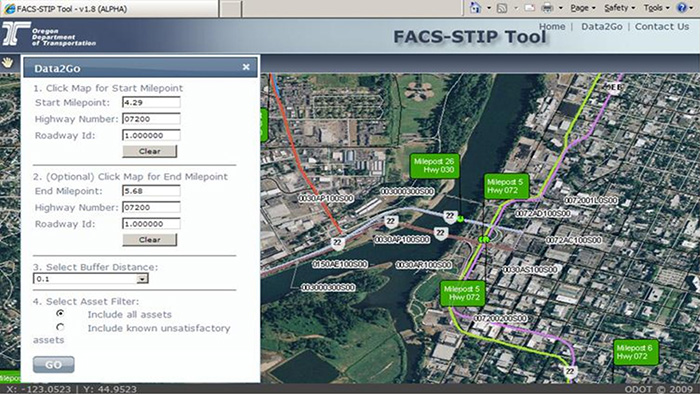Open the Print dropdown arrow
700x394 pixels.
click(x=561, y=8)
